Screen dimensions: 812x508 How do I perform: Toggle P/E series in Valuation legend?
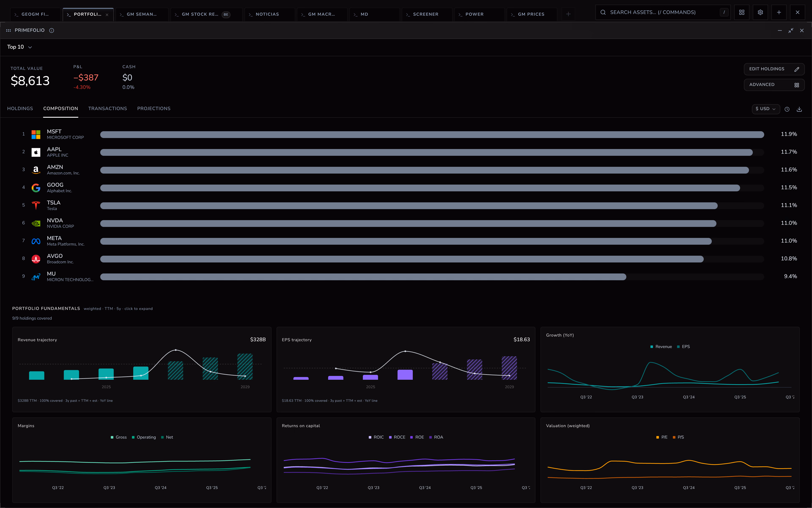coord(662,437)
